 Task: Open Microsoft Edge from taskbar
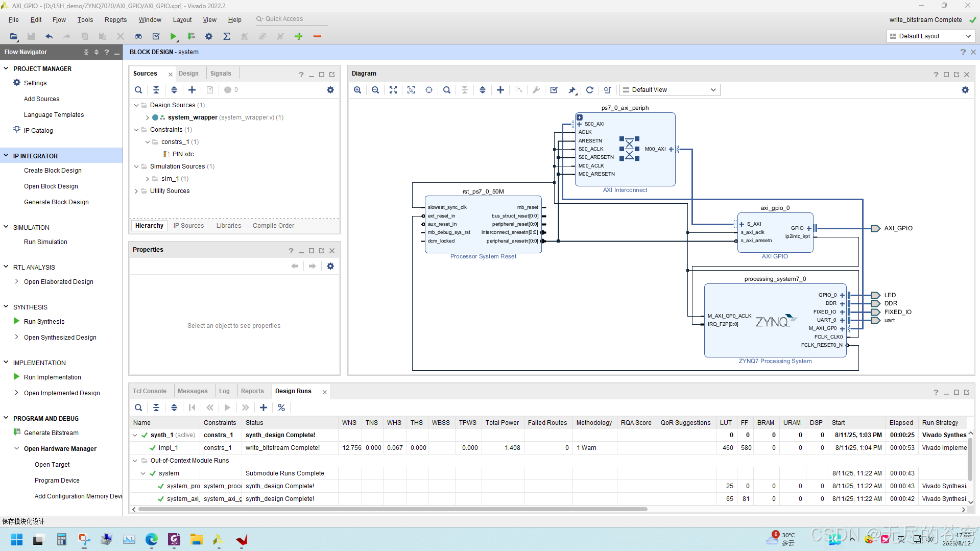[x=152, y=540]
